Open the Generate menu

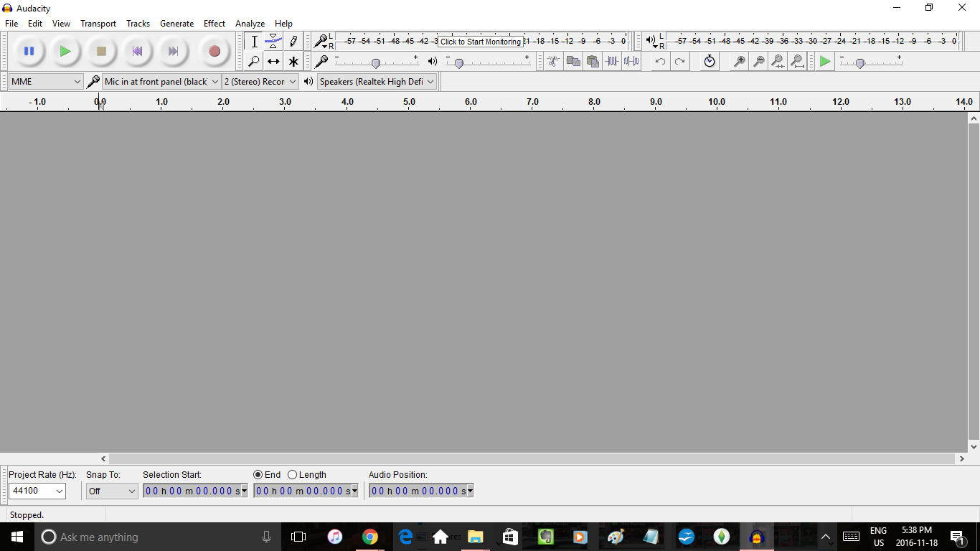pyautogui.click(x=176, y=24)
